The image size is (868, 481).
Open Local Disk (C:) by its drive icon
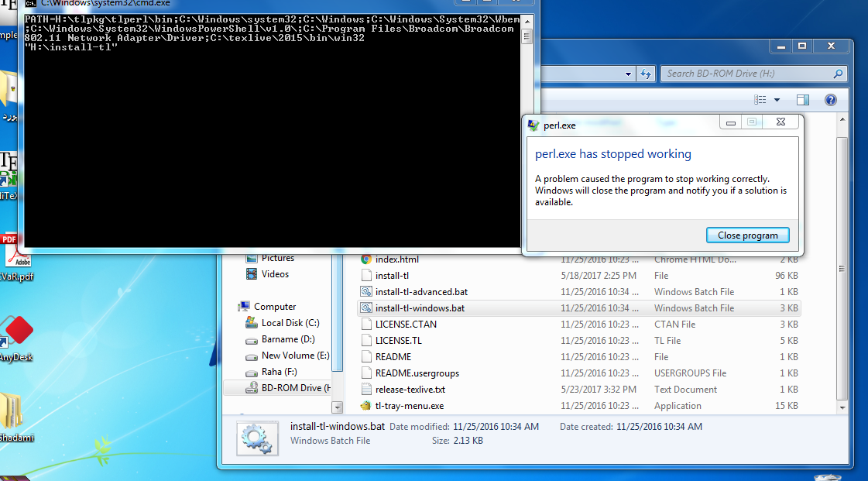[252, 323]
